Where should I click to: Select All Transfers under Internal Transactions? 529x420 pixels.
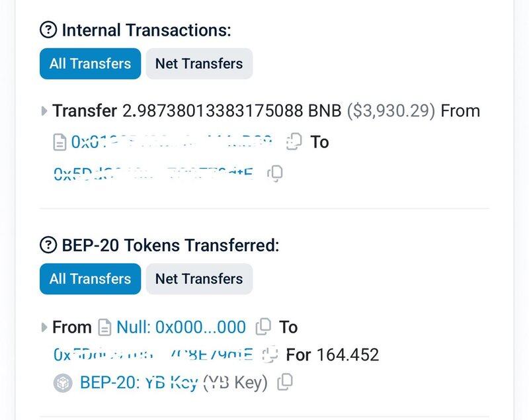[x=90, y=63]
